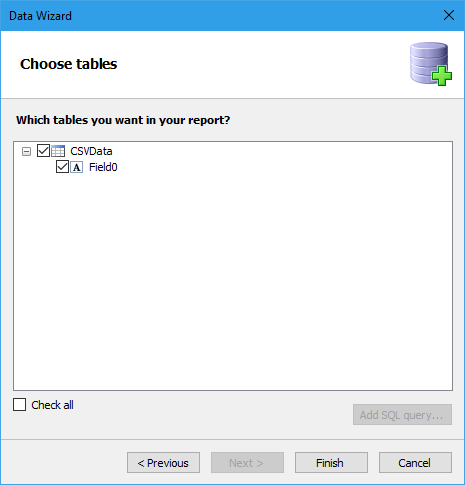The width and height of the screenshot is (465, 485).
Task: Complete the wizard with Finish
Action: point(331,463)
